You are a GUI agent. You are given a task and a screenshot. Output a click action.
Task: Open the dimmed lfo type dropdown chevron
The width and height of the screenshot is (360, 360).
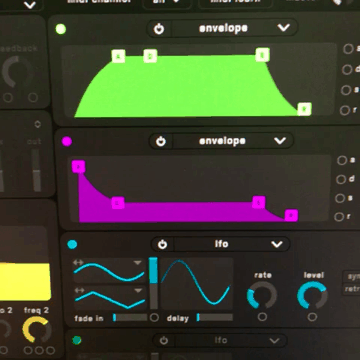coord(274,341)
